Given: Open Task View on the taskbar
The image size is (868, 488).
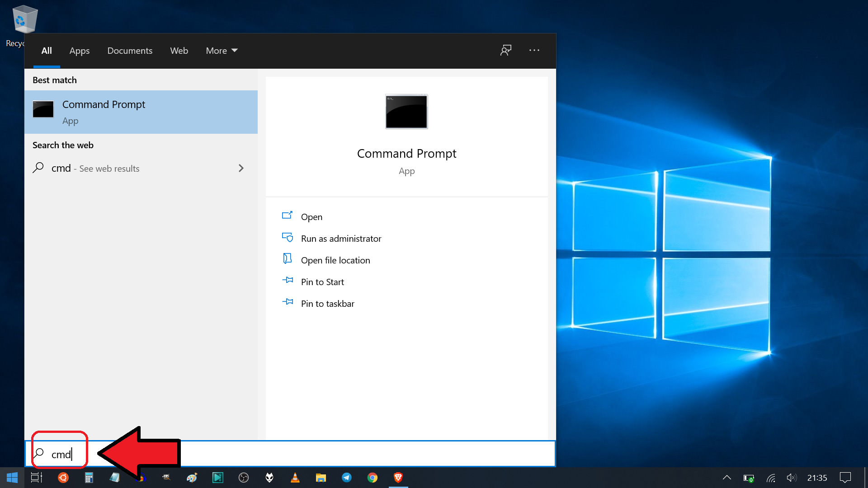Looking at the screenshot, I should tap(37, 478).
